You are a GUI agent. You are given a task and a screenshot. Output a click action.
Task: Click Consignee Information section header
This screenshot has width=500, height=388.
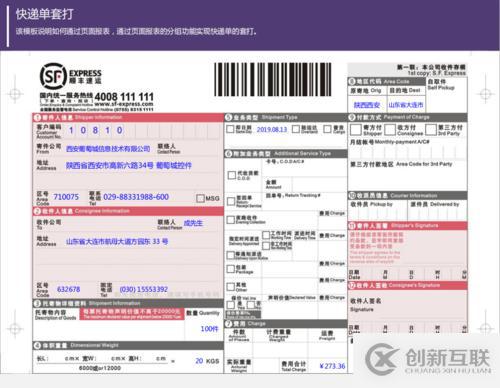(x=128, y=211)
